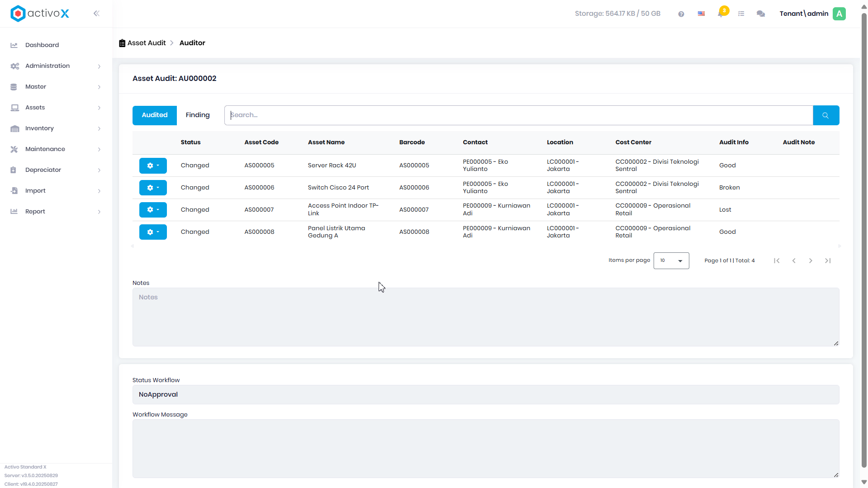Click the Assets laptop icon
Screen dimensions: 868x488
coord(14,108)
